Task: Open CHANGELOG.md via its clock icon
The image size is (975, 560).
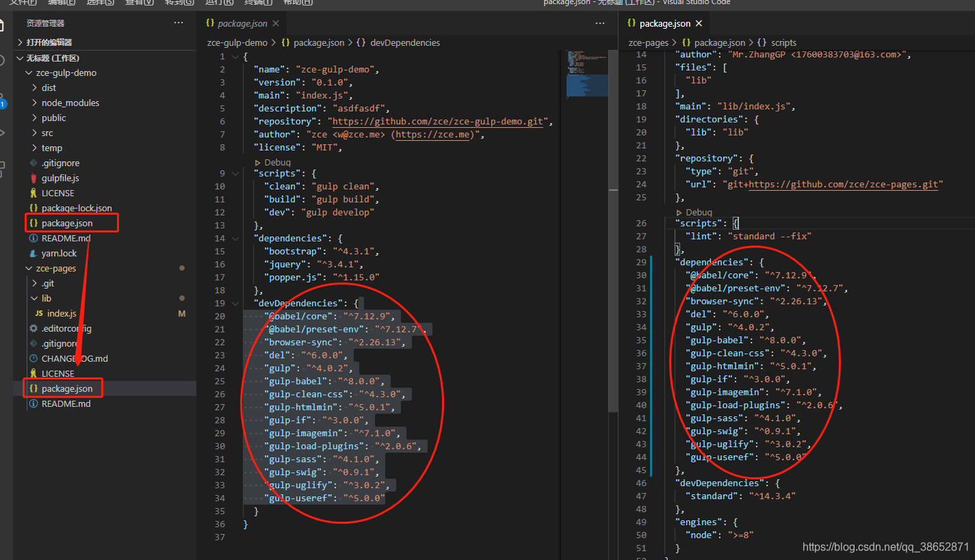Action: [x=34, y=358]
